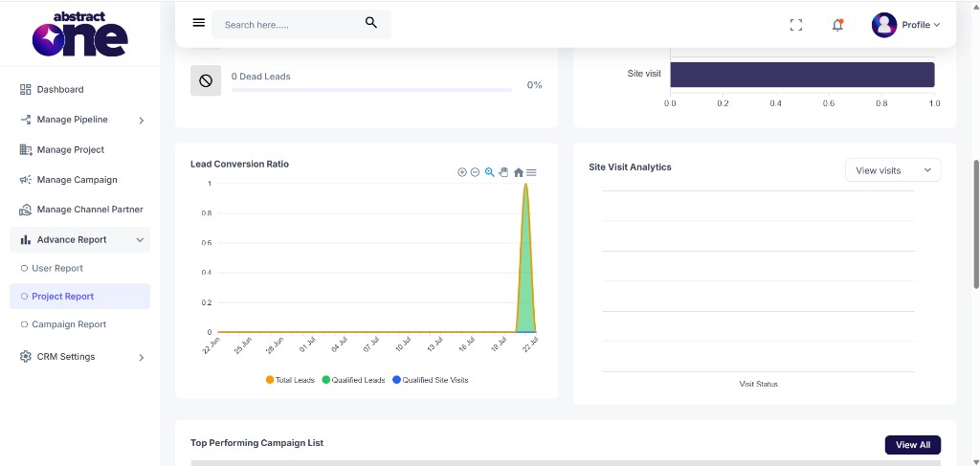This screenshot has width=980, height=466.
Task: Click the Manage Campaign megaphone icon
Action: [26, 179]
